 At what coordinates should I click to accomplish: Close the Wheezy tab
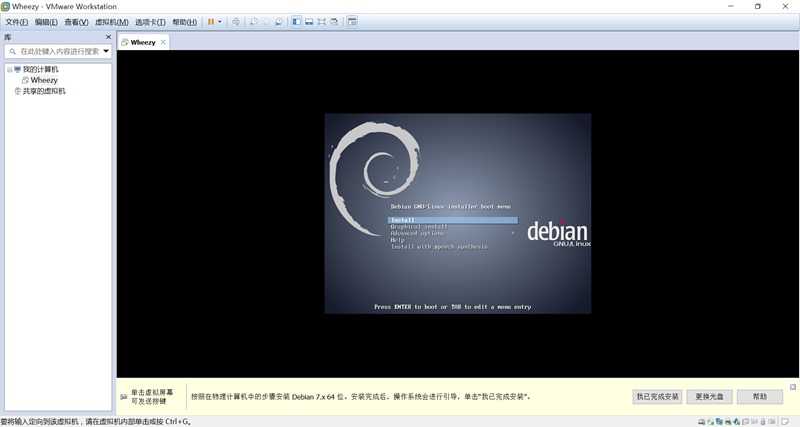pyautogui.click(x=163, y=42)
